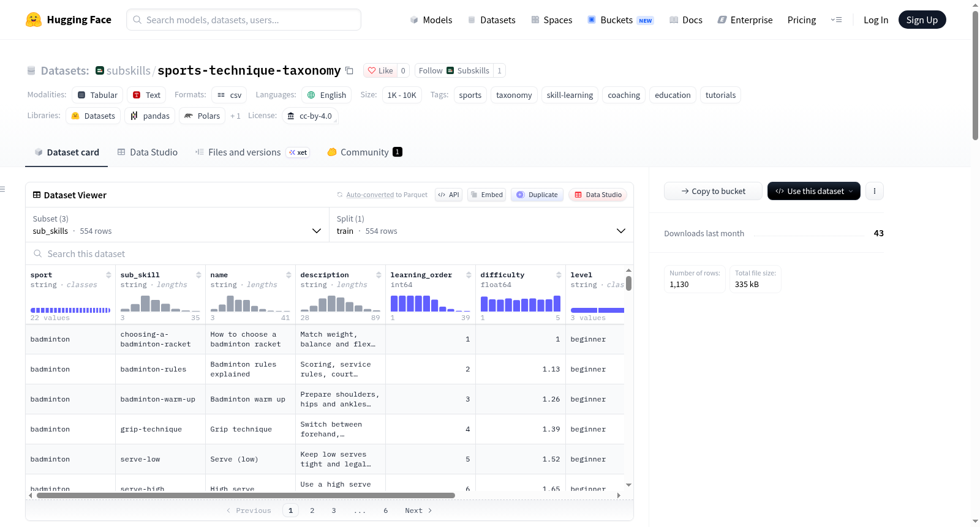The image size is (980, 527).
Task: Open the more navigation menu icon
Action: click(x=836, y=20)
